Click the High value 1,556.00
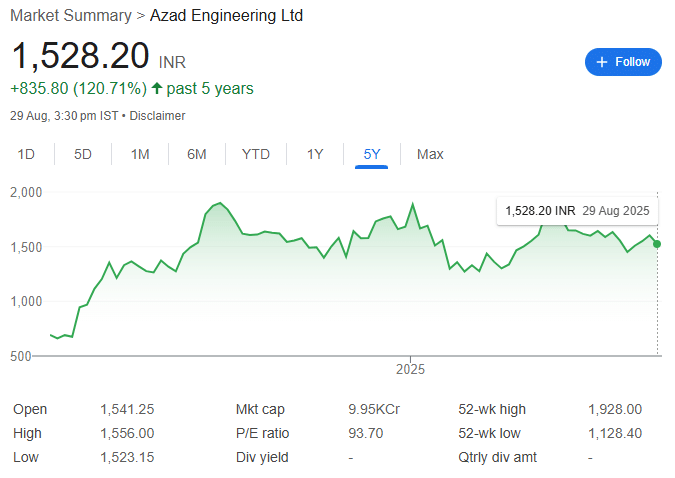The width and height of the screenshot is (675, 478). tap(127, 433)
